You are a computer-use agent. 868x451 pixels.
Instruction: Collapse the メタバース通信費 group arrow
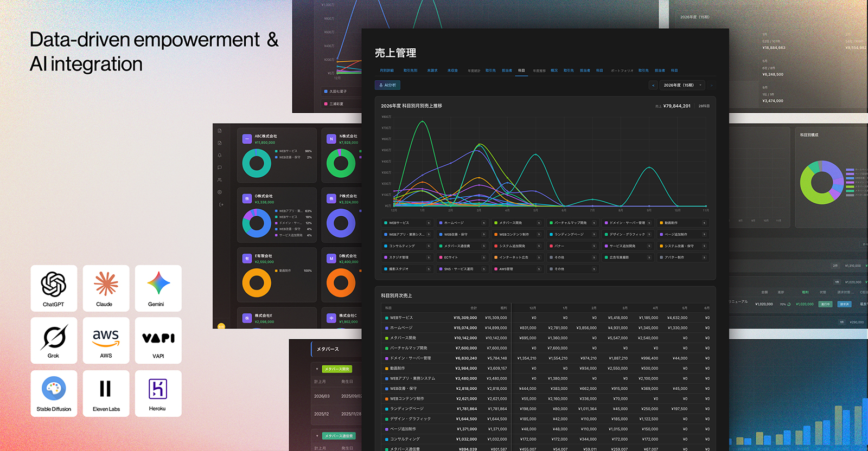(x=317, y=436)
